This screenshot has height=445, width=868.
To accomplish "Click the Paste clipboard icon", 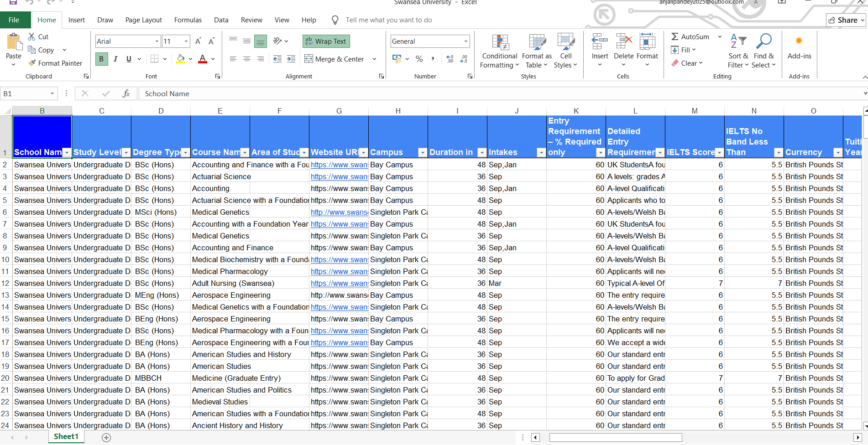I will [x=14, y=42].
